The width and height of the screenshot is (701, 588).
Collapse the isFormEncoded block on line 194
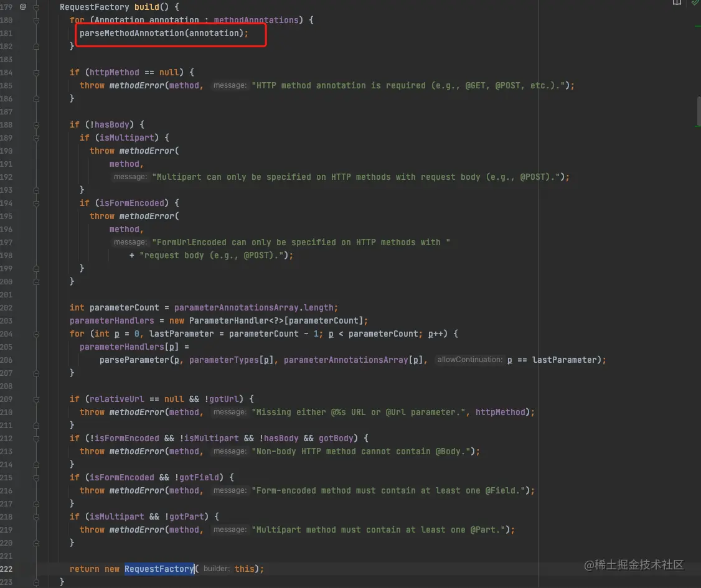[36, 203]
